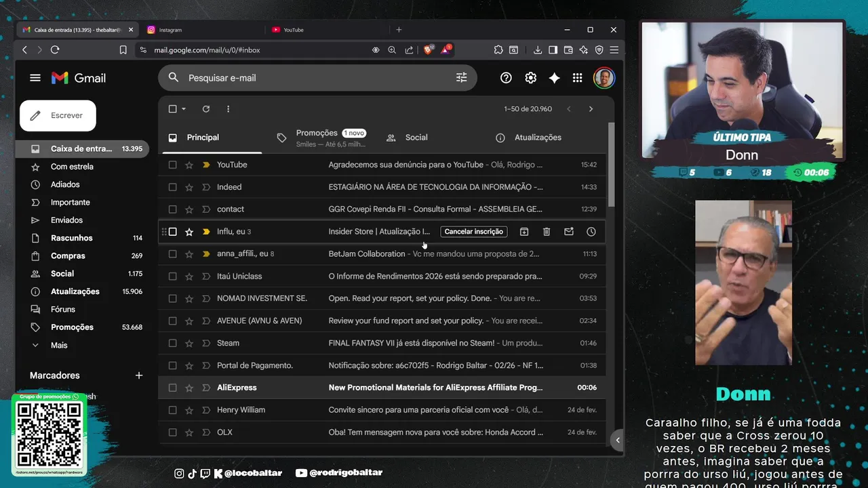Open the Fóruns category
Image resolution: width=868 pixels, height=488 pixels.
[x=82, y=309]
